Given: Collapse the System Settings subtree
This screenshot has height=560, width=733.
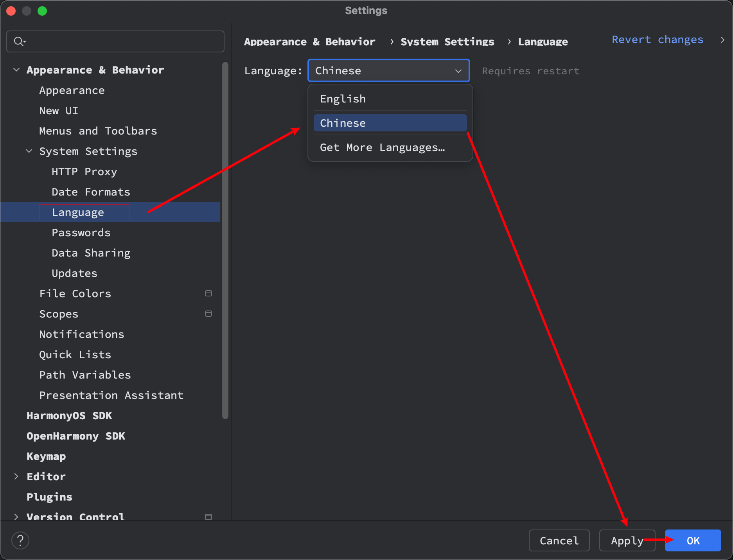Looking at the screenshot, I should (29, 151).
